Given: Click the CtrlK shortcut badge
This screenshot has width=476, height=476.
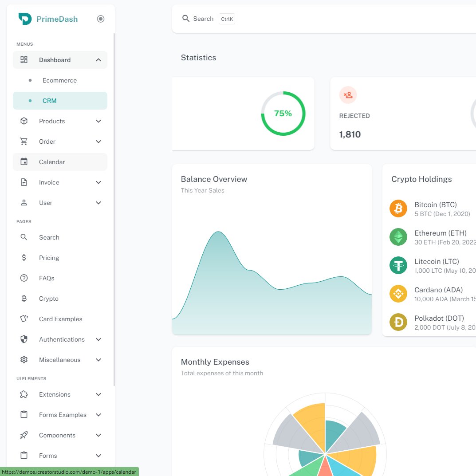Looking at the screenshot, I should click(227, 19).
